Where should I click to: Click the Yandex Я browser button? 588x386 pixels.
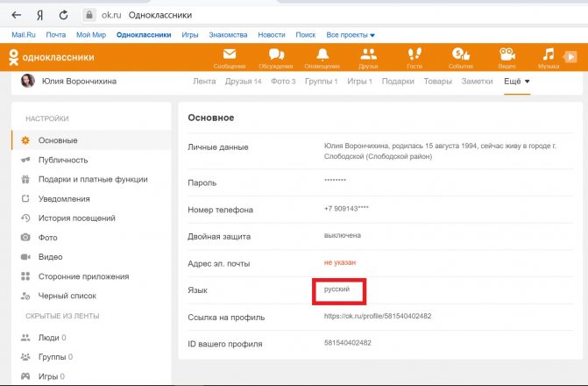tap(39, 16)
